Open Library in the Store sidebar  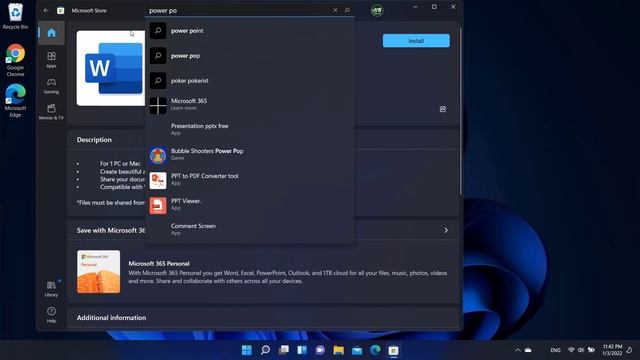click(x=51, y=288)
